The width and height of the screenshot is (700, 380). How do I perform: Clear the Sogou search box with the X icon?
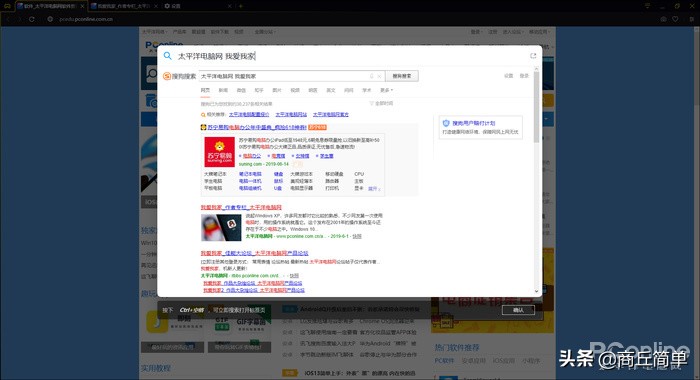point(379,76)
